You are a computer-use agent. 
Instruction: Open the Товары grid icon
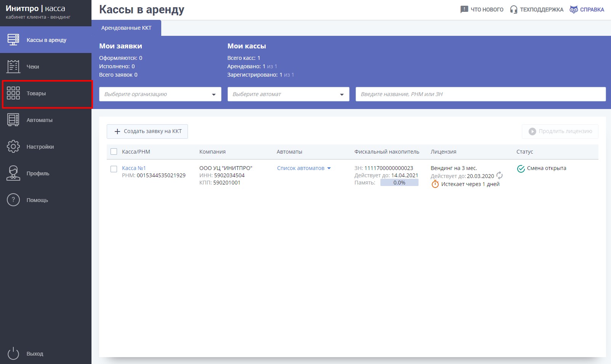point(13,93)
